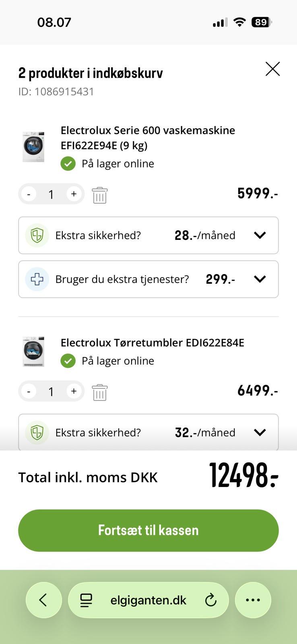Increase the vaskemaskine quantity with plus
The image size is (297, 644).
click(74, 194)
